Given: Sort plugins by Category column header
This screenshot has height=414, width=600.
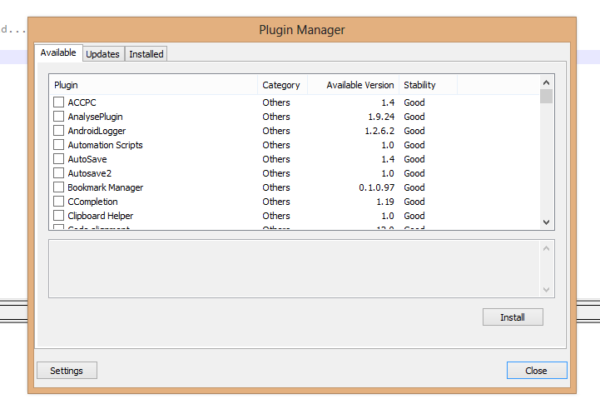Looking at the screenshot, I should point(282,85).
